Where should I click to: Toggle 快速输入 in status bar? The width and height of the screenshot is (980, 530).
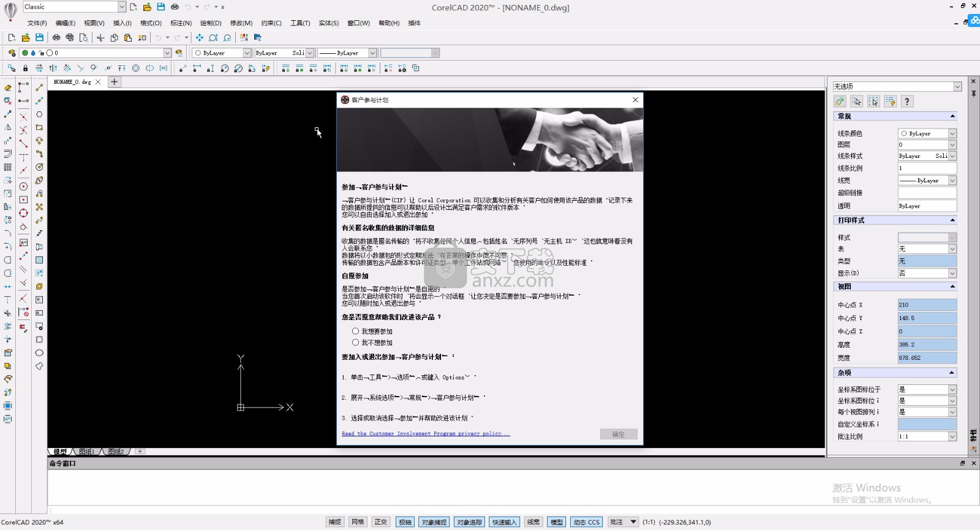click(x=505, y=522)
